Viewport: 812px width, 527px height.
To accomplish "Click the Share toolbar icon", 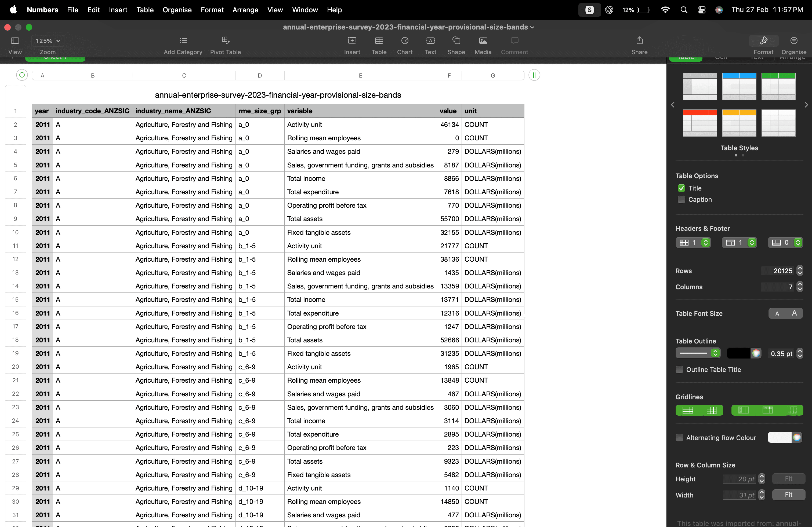I will [x=639, y=41].
